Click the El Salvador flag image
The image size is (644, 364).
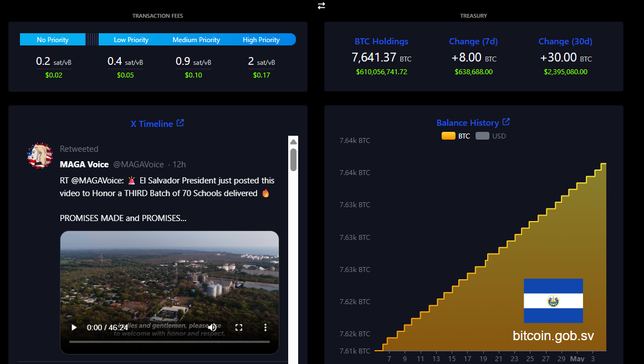(x=553, y=301)
